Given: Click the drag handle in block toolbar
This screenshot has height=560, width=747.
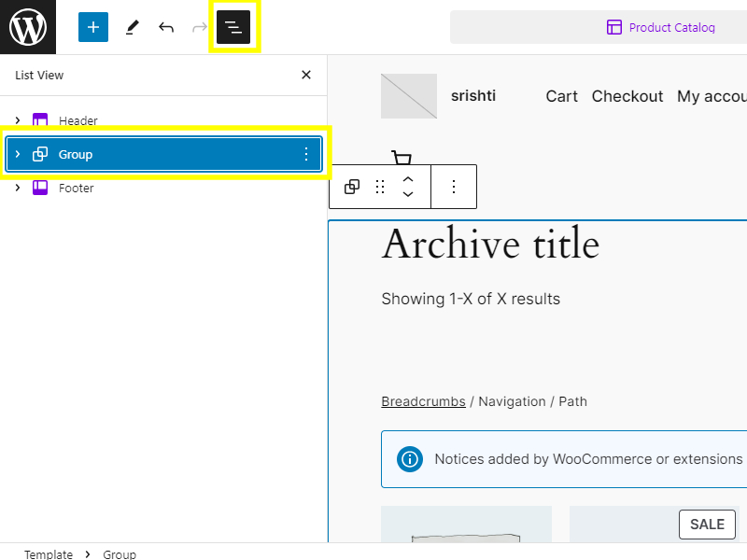Looking at the screenshot, I should [380, 187].
